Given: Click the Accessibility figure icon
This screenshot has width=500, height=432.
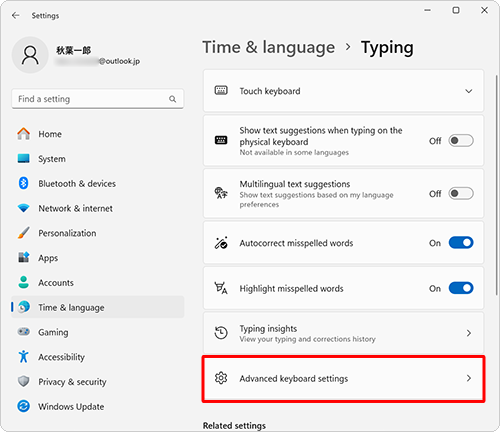Looking at the screenshot, I should point(23,356).
